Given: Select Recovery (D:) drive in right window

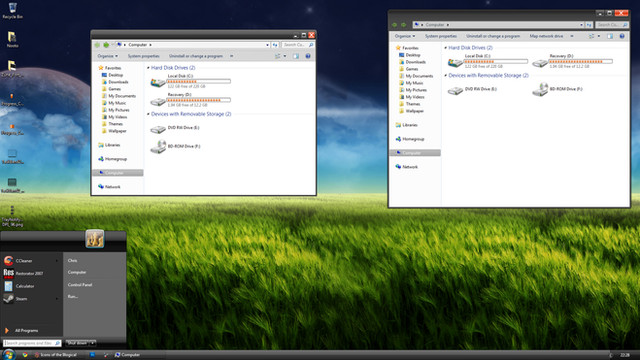Looking at the screenshot, I should 572,61.
